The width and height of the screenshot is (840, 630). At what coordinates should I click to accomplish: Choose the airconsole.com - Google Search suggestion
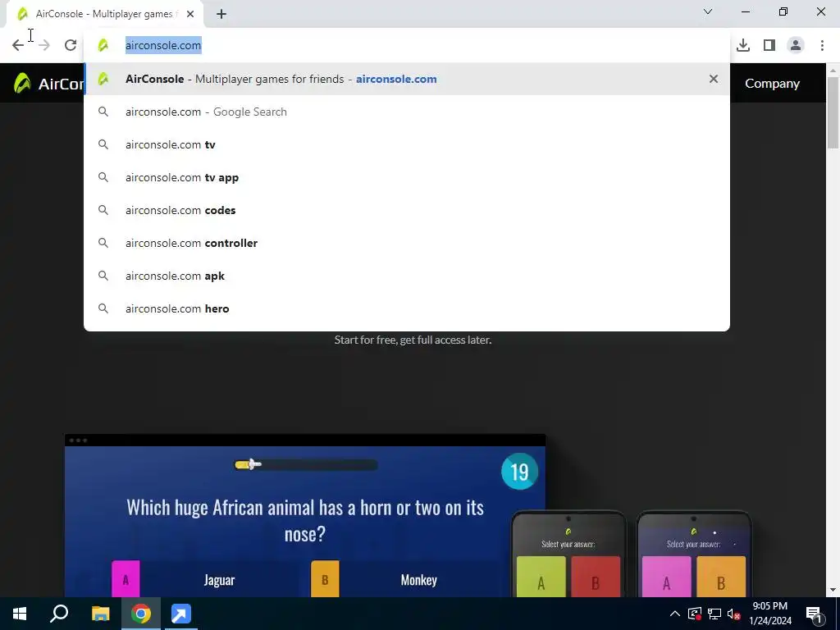(407, 112)
